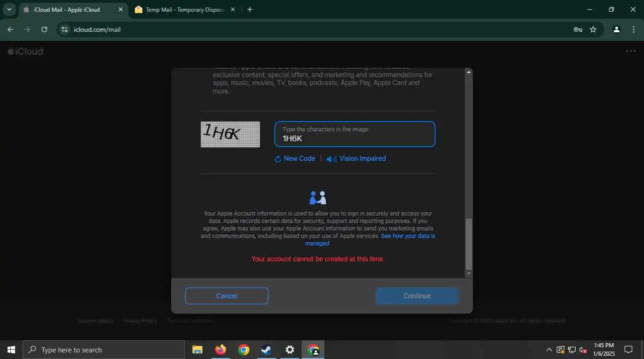Click the browser forward arrow
Screen dimensions: 644x359
pos(27,29)
